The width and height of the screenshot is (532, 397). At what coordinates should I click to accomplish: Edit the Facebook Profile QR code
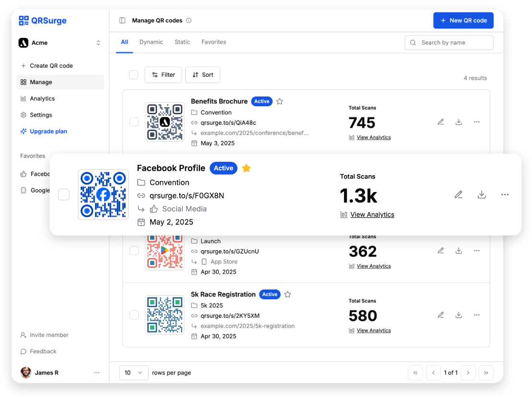458,194
